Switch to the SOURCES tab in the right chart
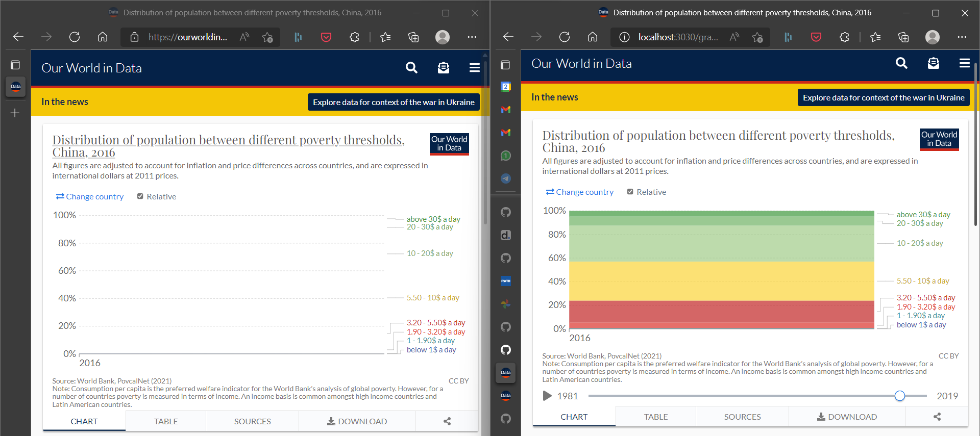The image size is (980, 436). [x=743, y=417]
